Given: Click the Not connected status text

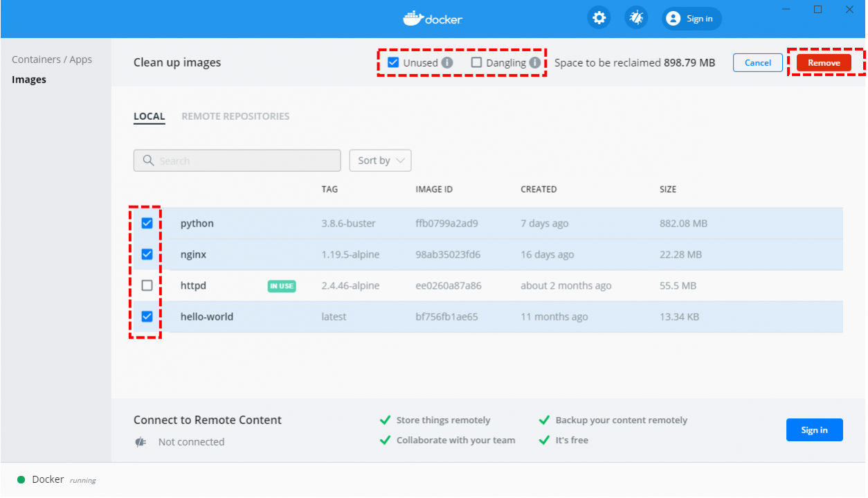Looking at the screenshot, I should 191,442.
